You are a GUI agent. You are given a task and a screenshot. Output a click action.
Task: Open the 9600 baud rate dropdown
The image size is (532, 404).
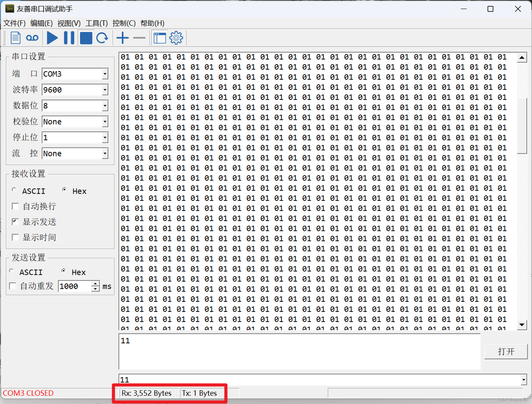(105, 90)
